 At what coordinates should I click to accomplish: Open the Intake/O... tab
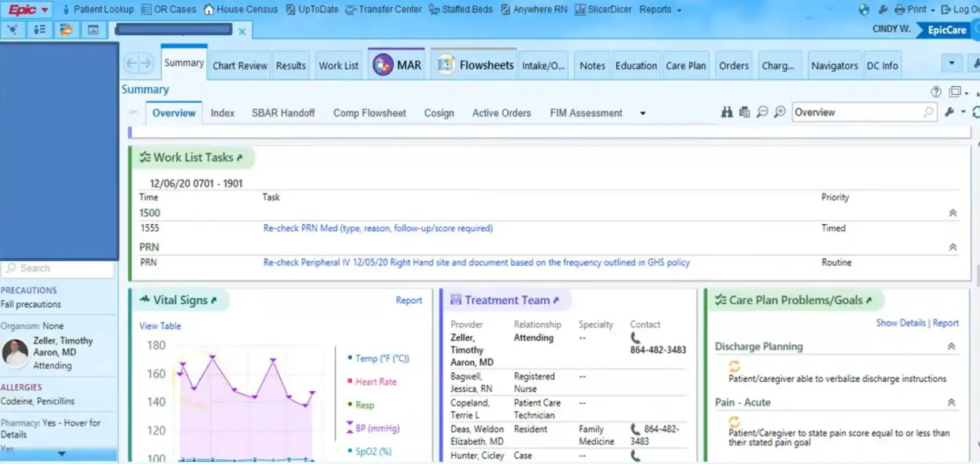coord(543,66)
